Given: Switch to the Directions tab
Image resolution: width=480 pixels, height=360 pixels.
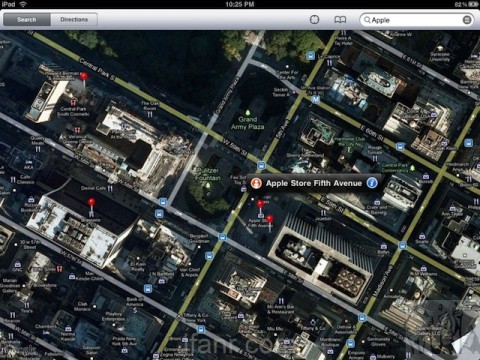Looking at the screenshot, I should (x=74, y=20).
